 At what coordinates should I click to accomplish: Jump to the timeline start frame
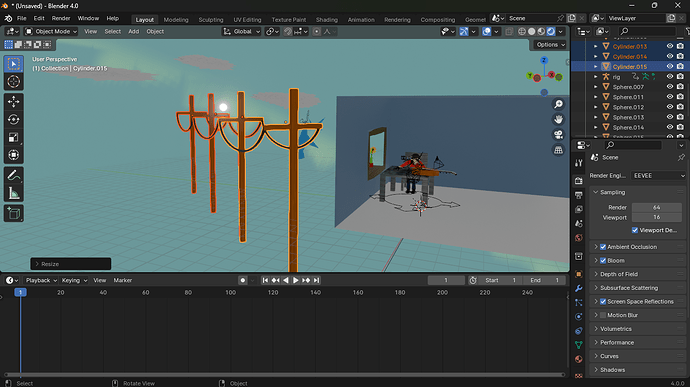pyautogui.click(x=265, y=280)
